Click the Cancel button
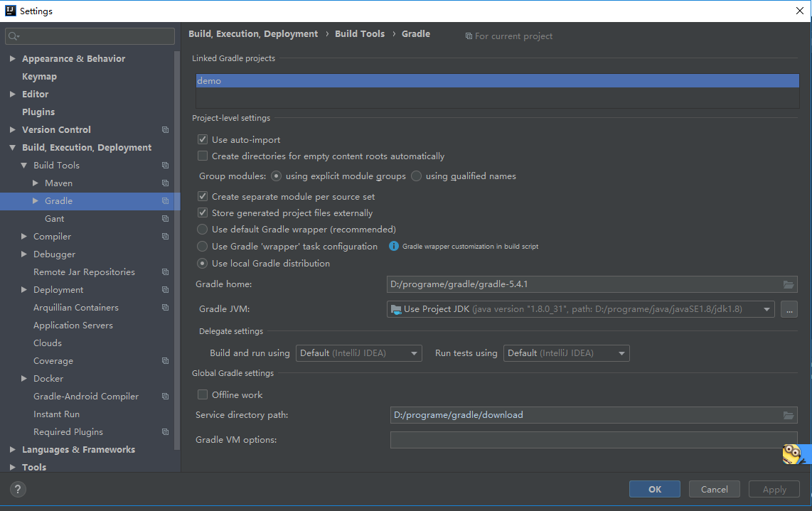Screen dimensions: 812x511 click(x=714, y=489)
